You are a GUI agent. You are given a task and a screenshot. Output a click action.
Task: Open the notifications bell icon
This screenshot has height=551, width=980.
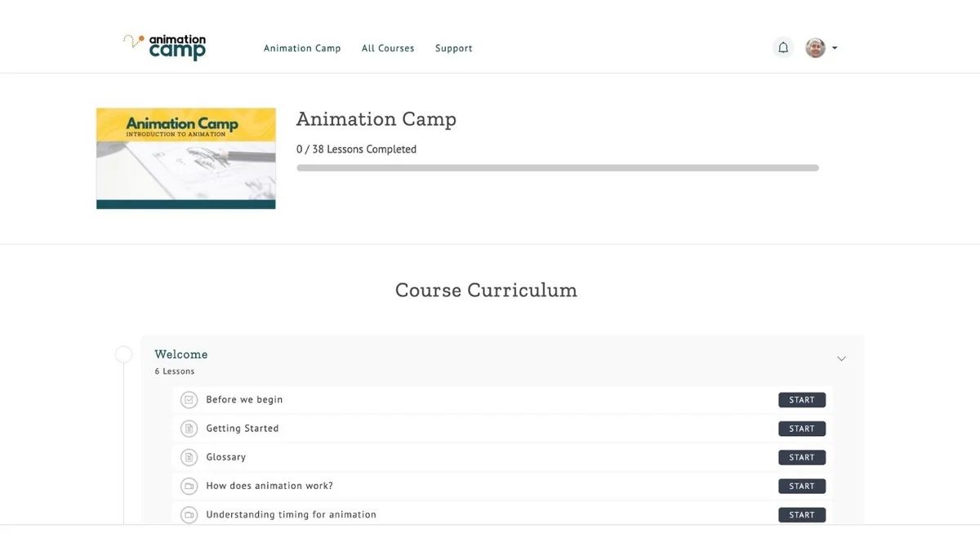click(782, 47)
